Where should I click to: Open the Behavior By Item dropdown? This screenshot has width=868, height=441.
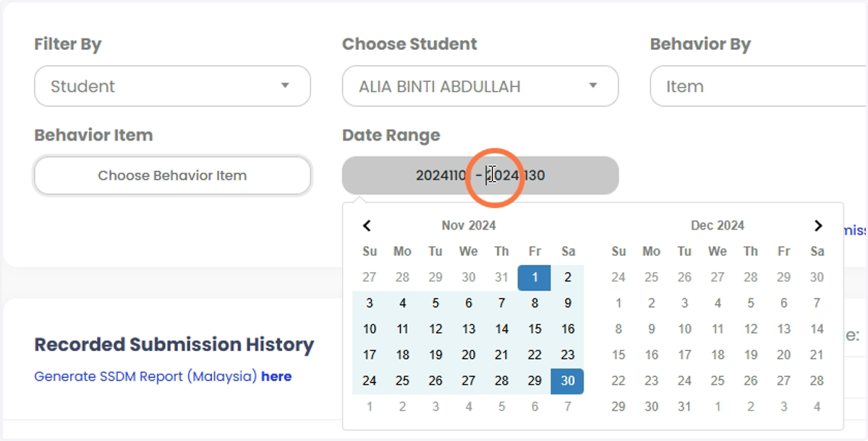(x=759, y=86)
